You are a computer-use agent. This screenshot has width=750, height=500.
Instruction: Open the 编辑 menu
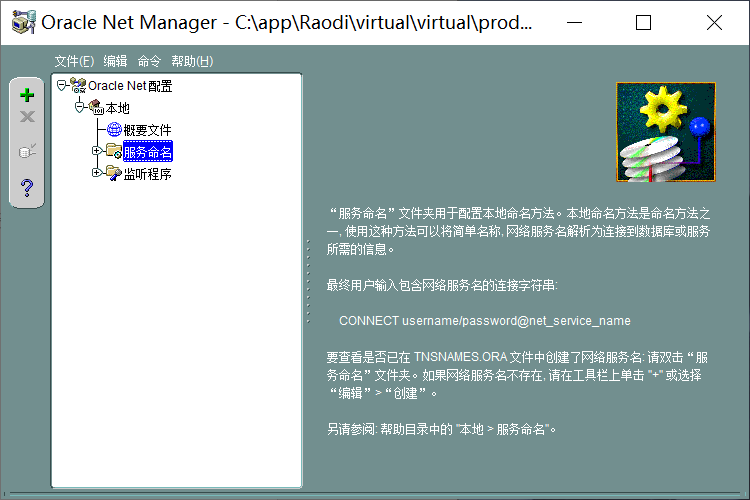click(115, 61)
